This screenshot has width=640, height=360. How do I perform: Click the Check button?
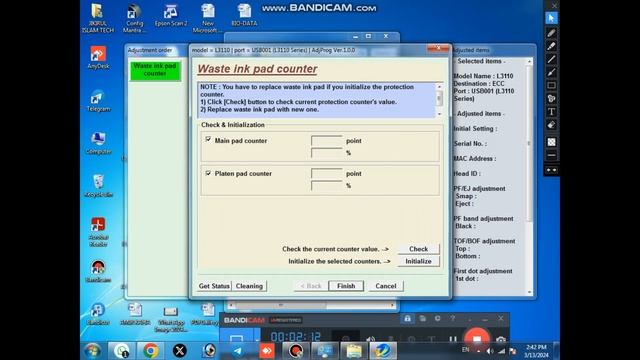[418, 249]
